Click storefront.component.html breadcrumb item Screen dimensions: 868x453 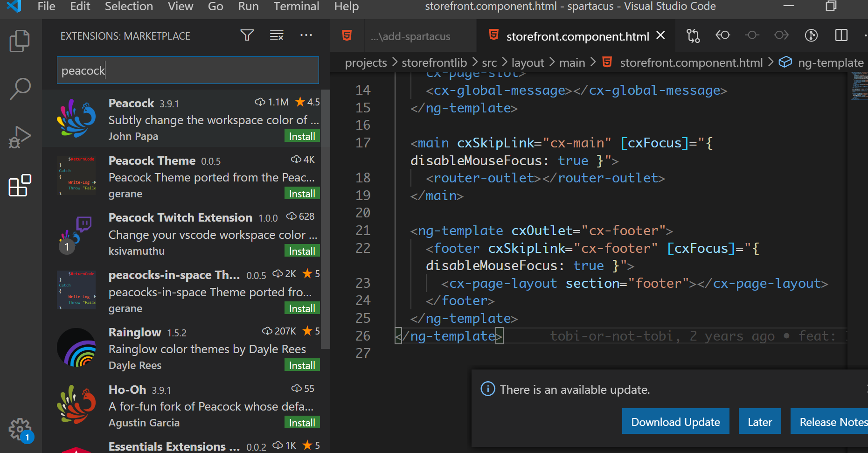[691, 63]
